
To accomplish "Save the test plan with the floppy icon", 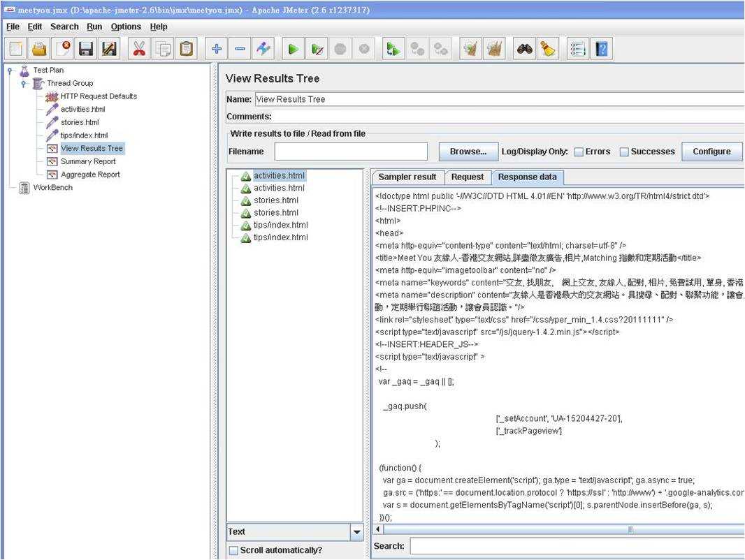I will 86,49.
